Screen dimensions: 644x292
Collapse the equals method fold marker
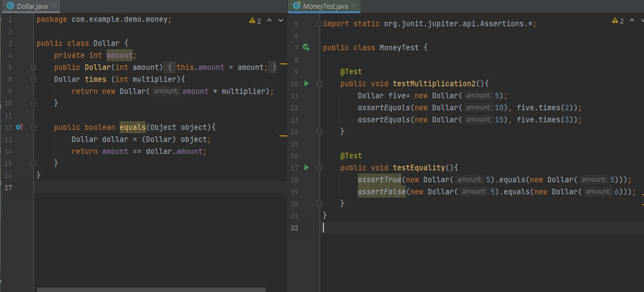tap(34, 128)
